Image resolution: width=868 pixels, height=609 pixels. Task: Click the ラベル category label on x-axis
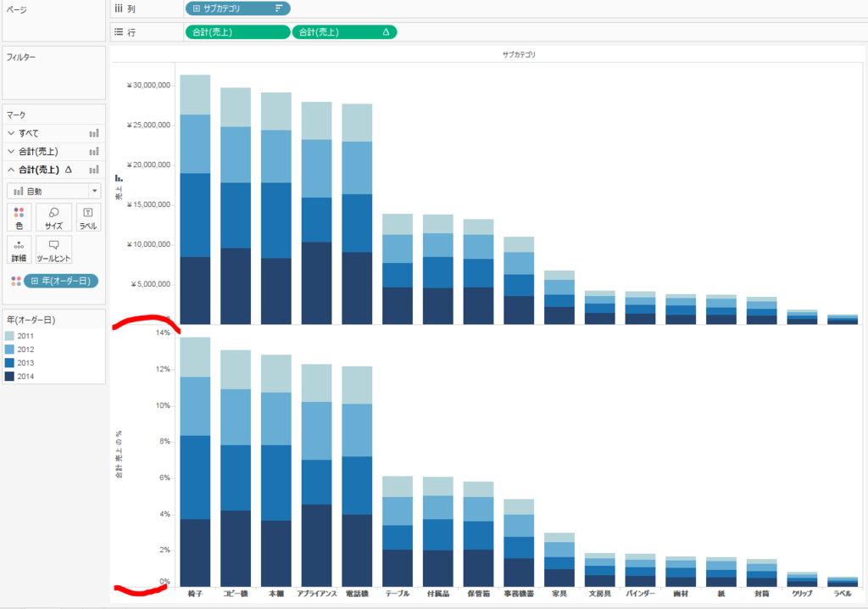point(843,594)
